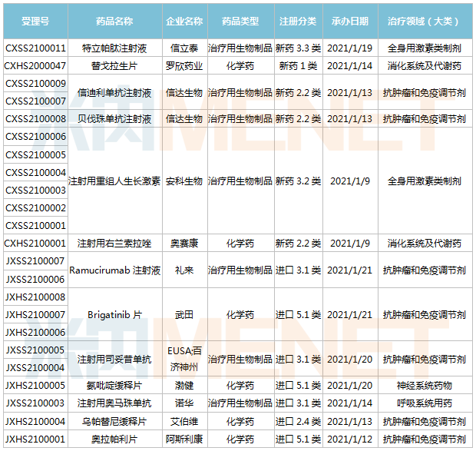Click company cell 渤健
Viewport: 476px width, 451px height.
point(184,386)
